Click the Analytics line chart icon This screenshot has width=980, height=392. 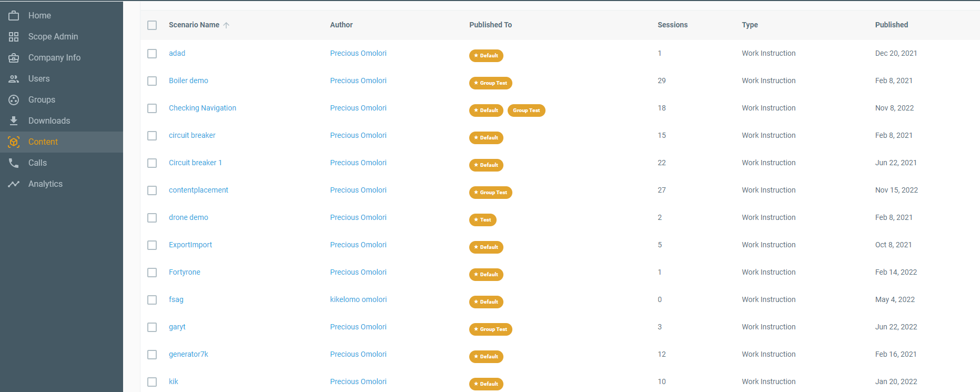tap(14, 184)
